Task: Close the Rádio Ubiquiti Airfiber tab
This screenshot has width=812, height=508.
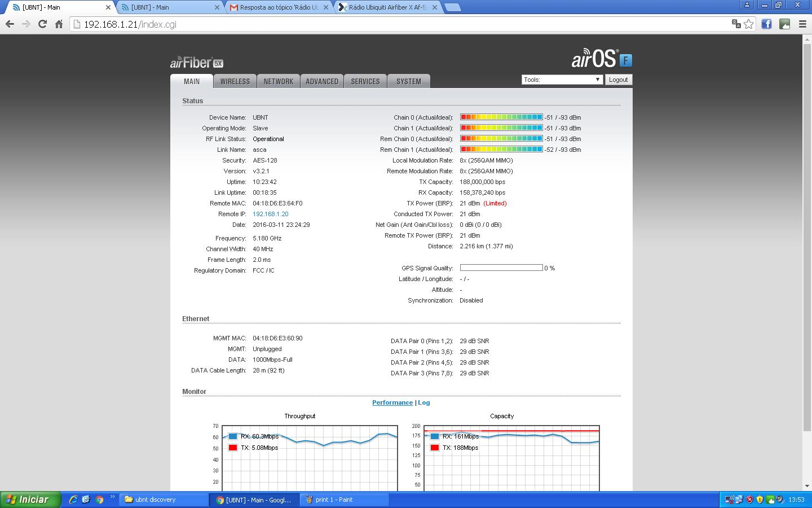Action: 435,7
